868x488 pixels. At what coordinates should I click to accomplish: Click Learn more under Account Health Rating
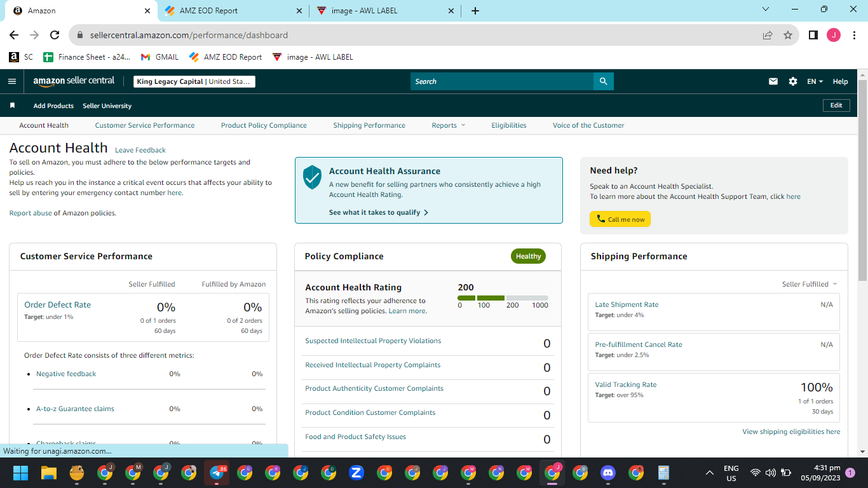(407, 311)
